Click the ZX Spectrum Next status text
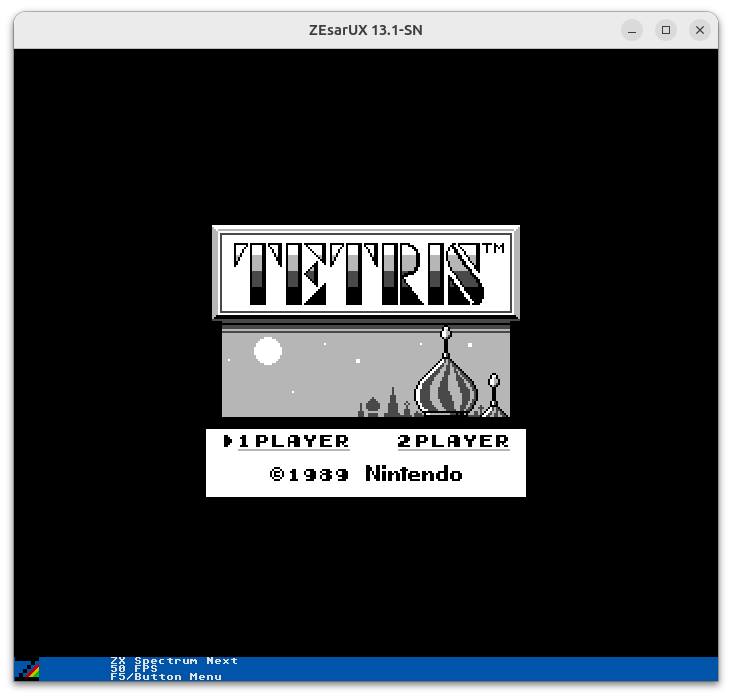 click(x=174, y=661)
